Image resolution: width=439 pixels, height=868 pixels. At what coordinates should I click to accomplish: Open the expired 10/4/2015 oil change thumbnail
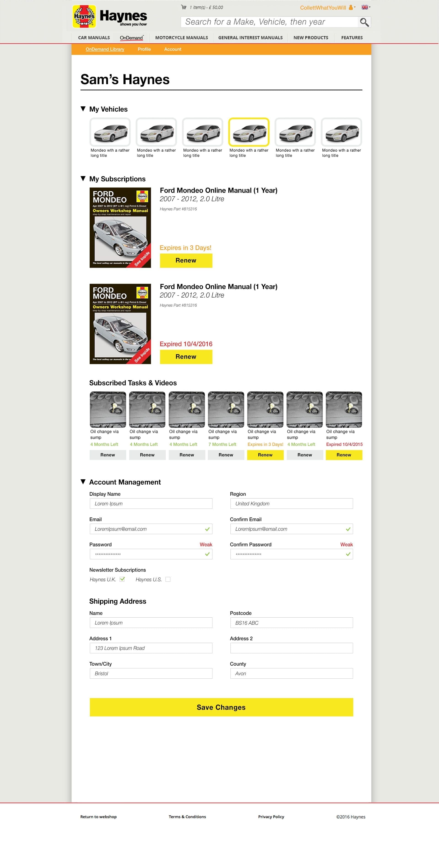[344, 409]
